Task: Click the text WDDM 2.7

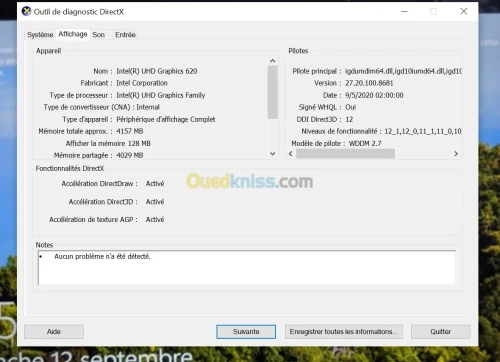Action: coord(365,143)
